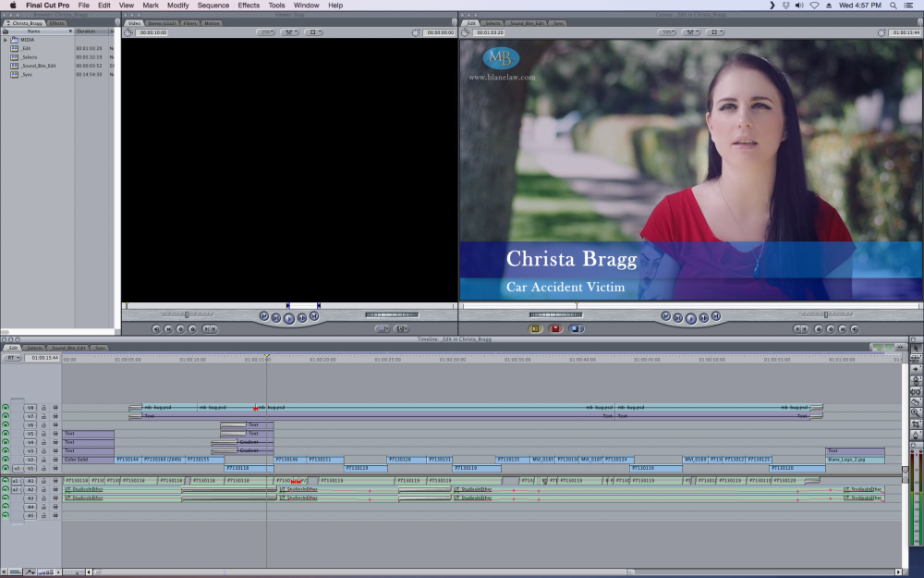
Task: Click the Auto Select icon on track V5
Action: point(55,434)
